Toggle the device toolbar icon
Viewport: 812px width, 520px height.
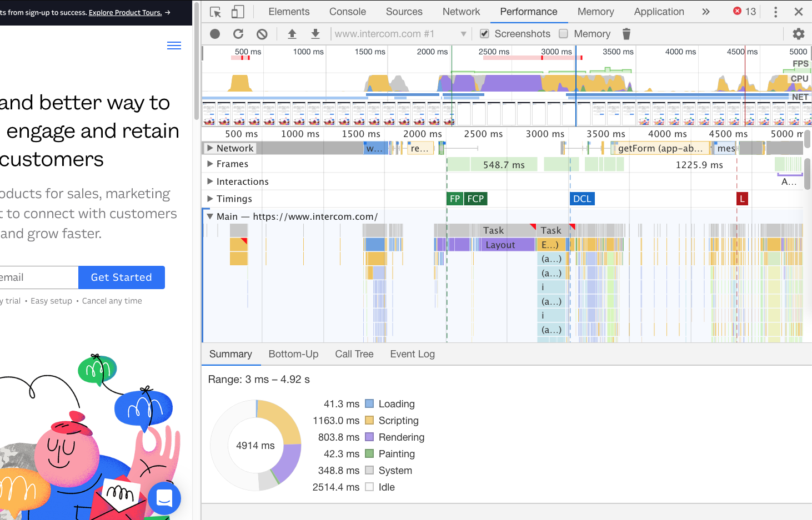[x=238, y=12]
